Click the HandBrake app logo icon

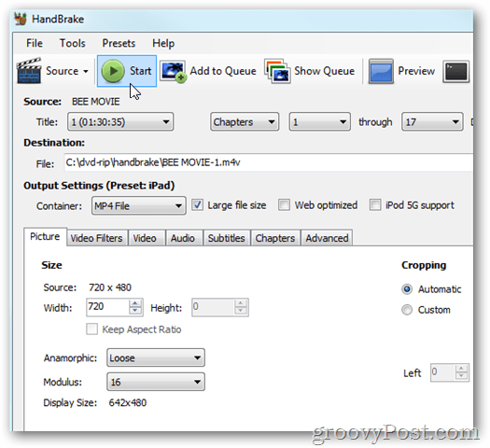click(21, 19)
